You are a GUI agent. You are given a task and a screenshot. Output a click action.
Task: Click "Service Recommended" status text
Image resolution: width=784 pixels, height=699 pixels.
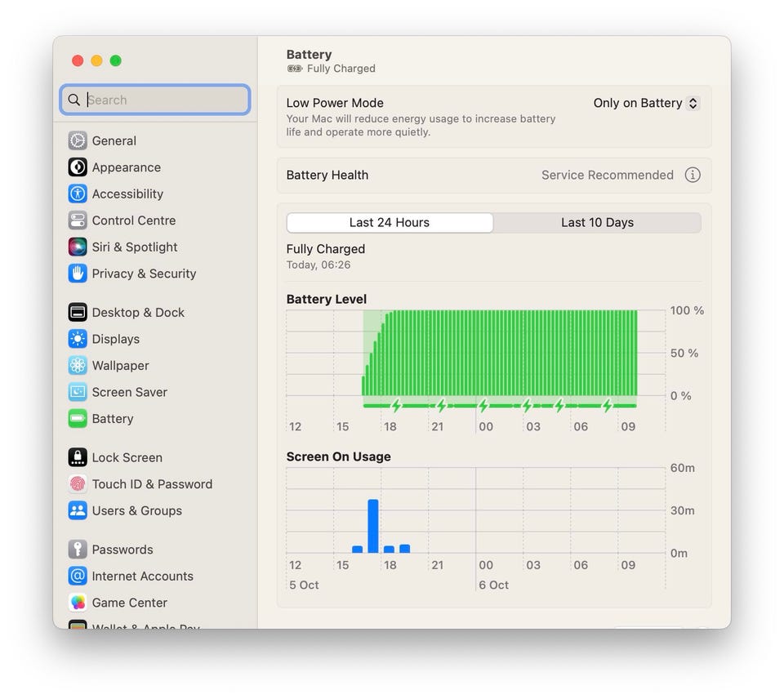tap(608, 175)
